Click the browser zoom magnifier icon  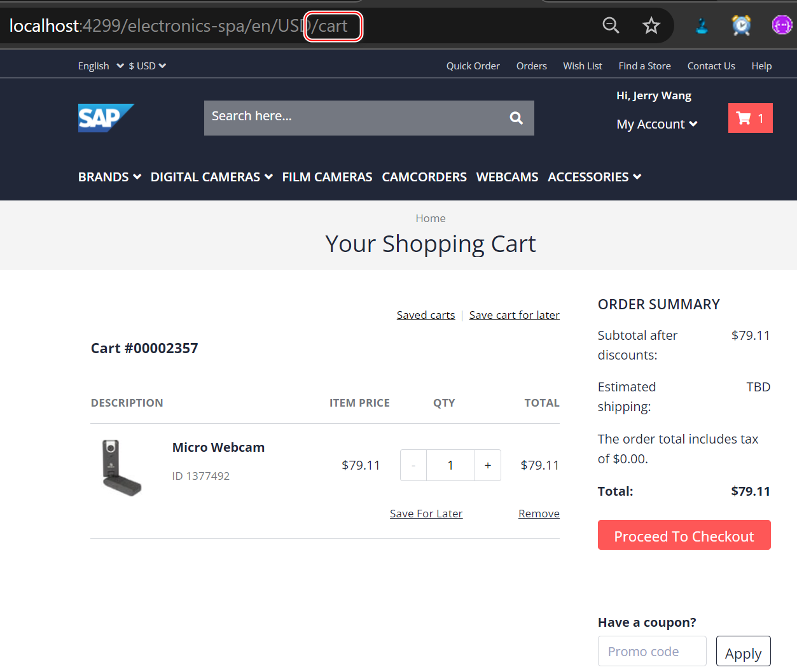[611, 25]
